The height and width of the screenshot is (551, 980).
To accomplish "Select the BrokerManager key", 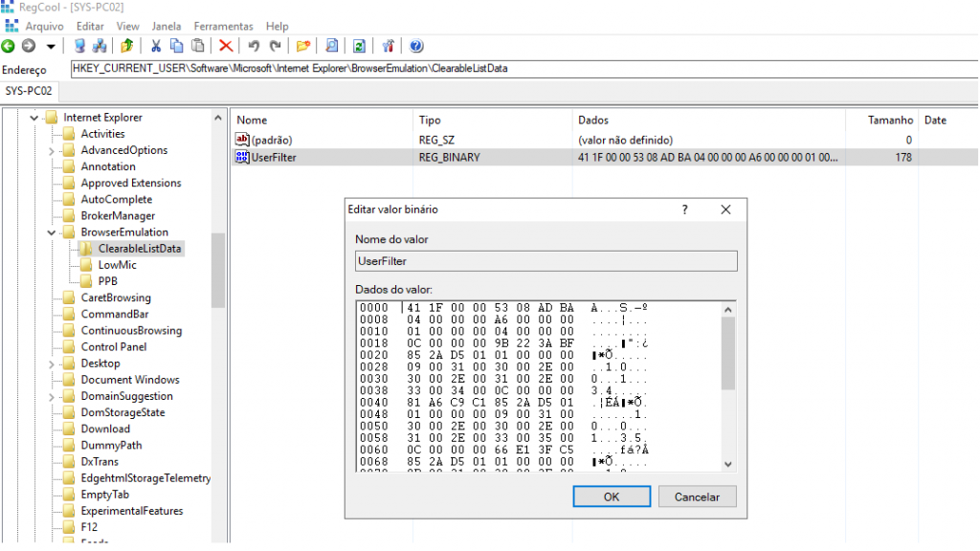I will click(x=118, y=216).
